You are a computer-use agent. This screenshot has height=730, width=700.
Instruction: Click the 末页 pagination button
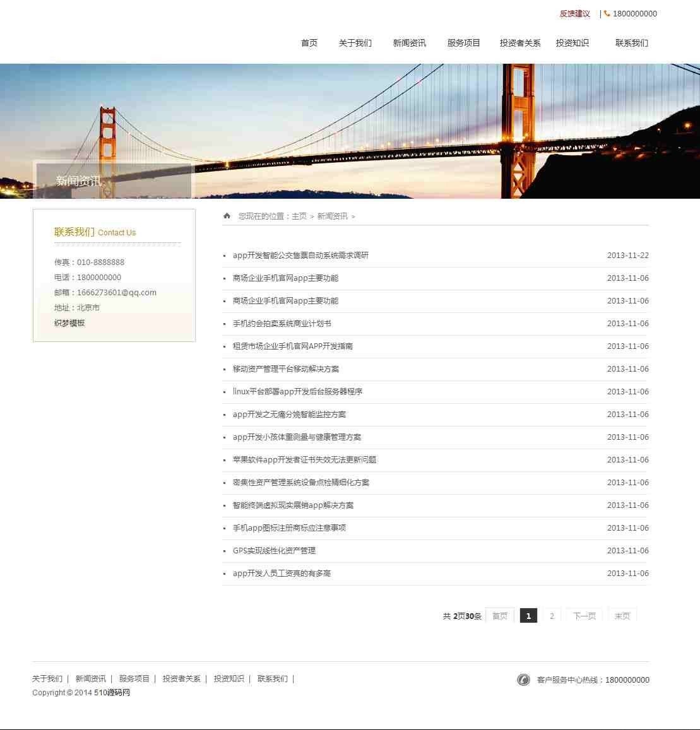622,616
